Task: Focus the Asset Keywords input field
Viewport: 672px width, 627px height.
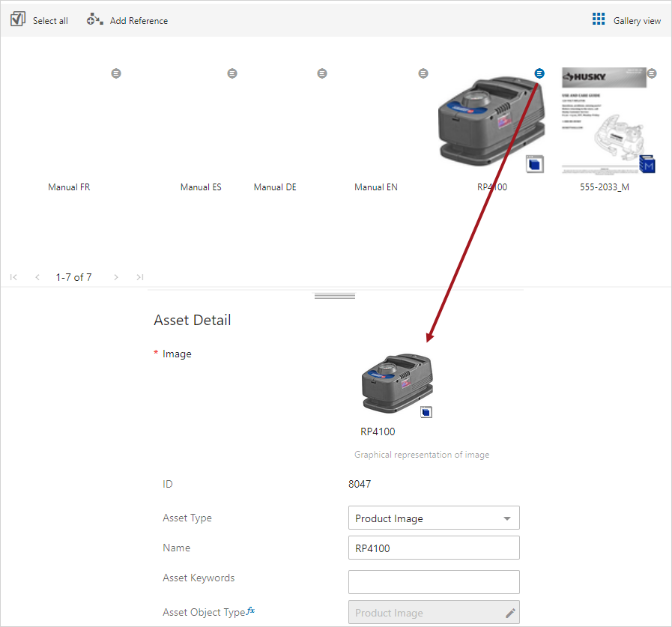Action: tap(434, 582)
